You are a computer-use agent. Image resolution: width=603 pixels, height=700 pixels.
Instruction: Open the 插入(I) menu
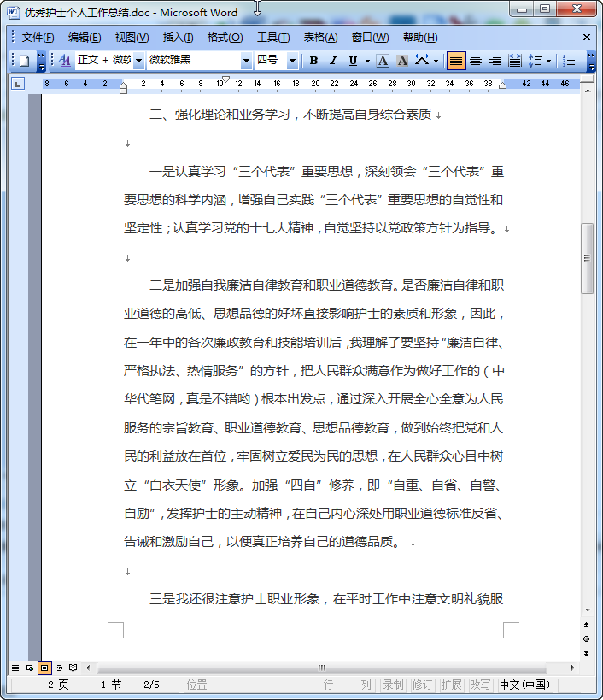click(178, 38)
